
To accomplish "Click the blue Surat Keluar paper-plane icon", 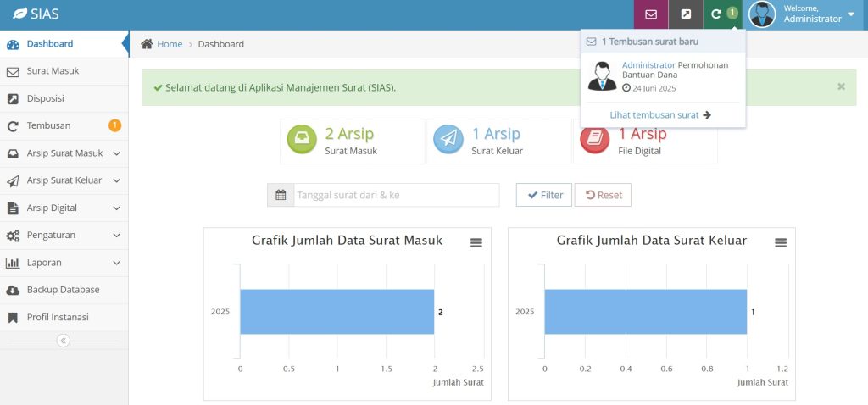I will pyautogui.click(x=448, y=139).
